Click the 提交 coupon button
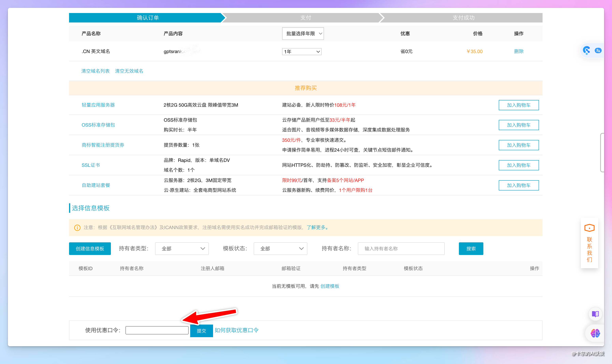The width and height of the screenshot is (612, 364). coord(201,331)
